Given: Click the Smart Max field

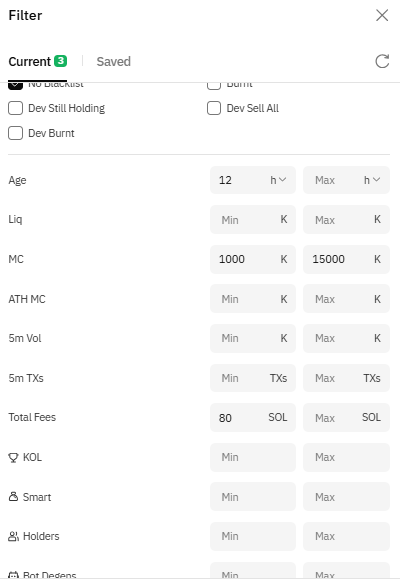Looking at the screenshot, I should (x=346, y=497).
